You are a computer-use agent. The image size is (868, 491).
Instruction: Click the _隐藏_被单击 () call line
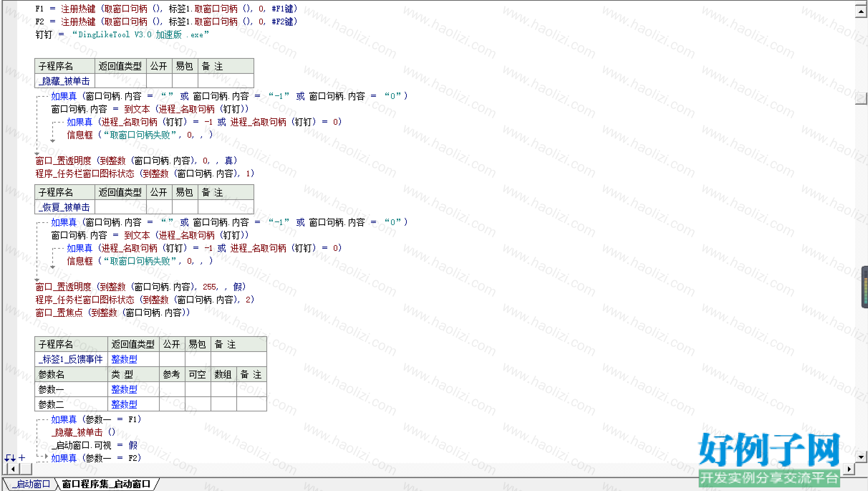pyautogui.click(x=83, y=432)
